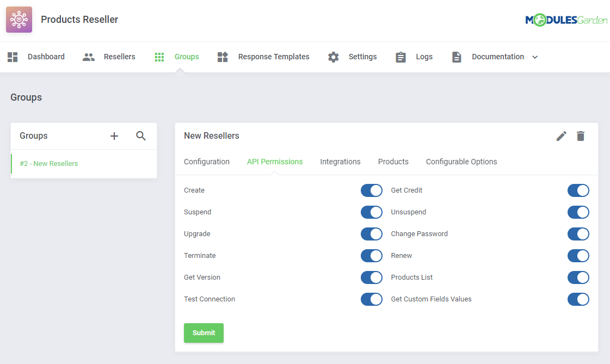Viewport: 610px width, 364px height.
Task: Open the Dashboard menu item
Action: point(46,57)
